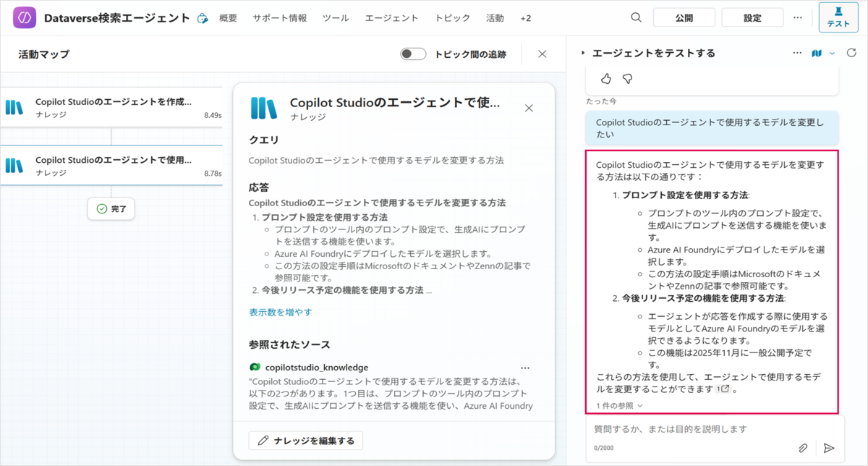Click the 完了 status node
This screenshot has height=466, width=868.
(x=111, y=208)
